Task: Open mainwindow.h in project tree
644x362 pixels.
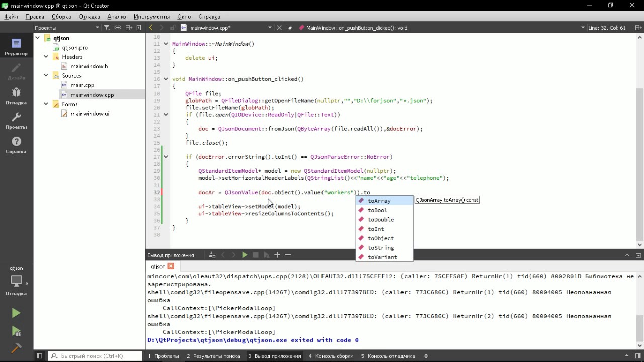Action: pyautogui.click(x=89, y=66)
